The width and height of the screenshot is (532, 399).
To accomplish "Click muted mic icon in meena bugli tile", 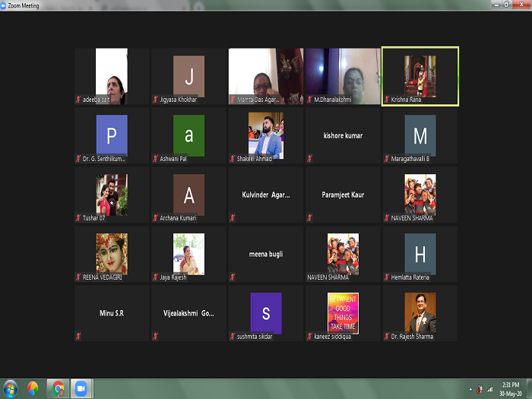I will point(233,277).
